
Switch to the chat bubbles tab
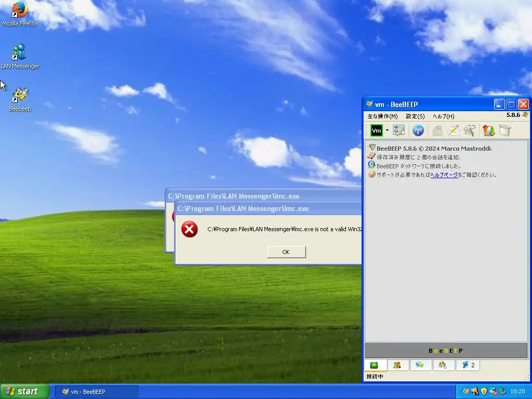tap(420, 365)
